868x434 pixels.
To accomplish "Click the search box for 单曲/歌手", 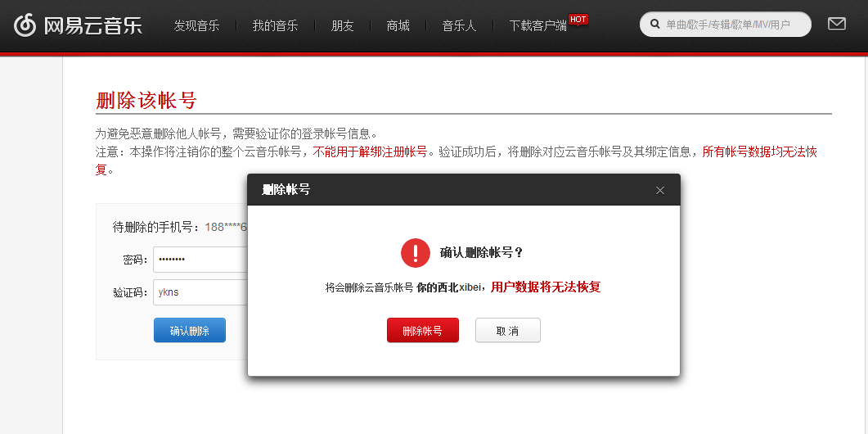I will pos(725,25).
